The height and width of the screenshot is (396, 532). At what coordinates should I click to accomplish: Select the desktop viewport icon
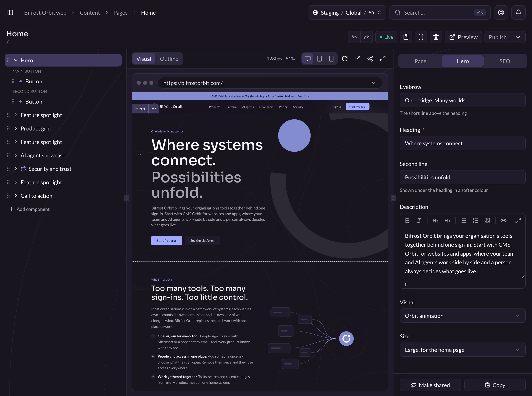[x=307, y=59]
